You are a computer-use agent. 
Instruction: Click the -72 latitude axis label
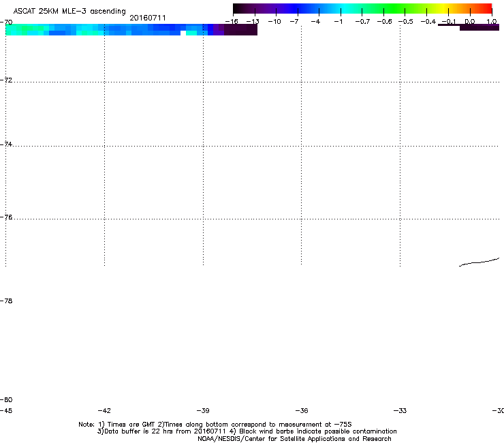point(6,80)
